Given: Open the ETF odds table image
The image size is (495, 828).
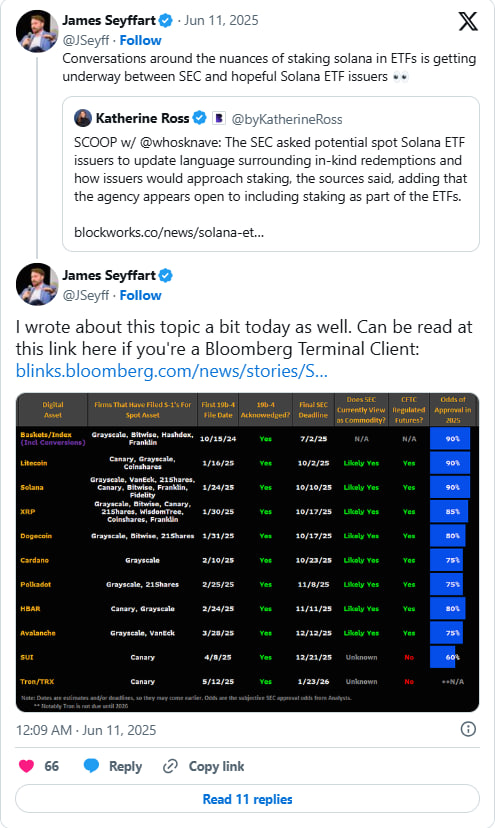Looking at the screenshot, I should click(247, 552).
